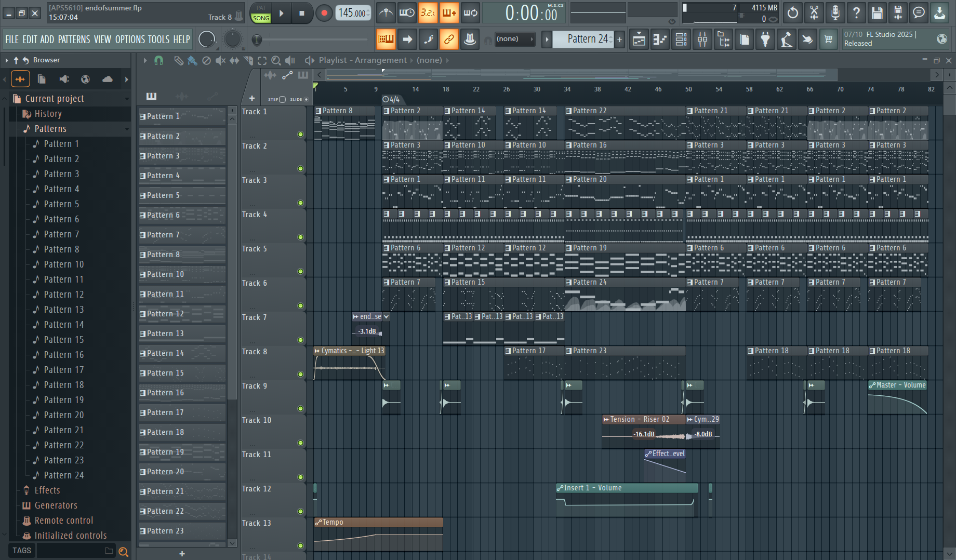
Task: Open the playlist view icon
Action: pyautogui.click(x=639, y=39)
